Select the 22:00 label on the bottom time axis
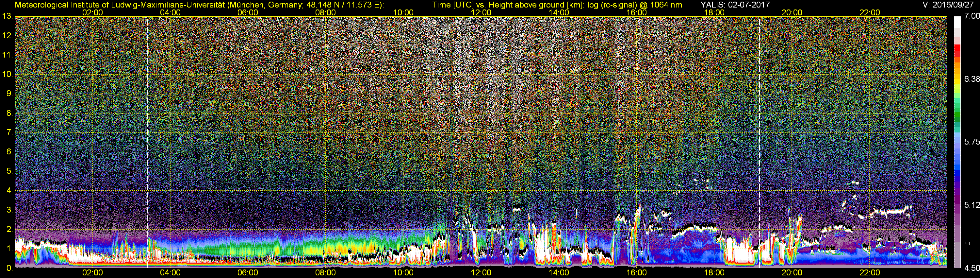 [870, 273]
